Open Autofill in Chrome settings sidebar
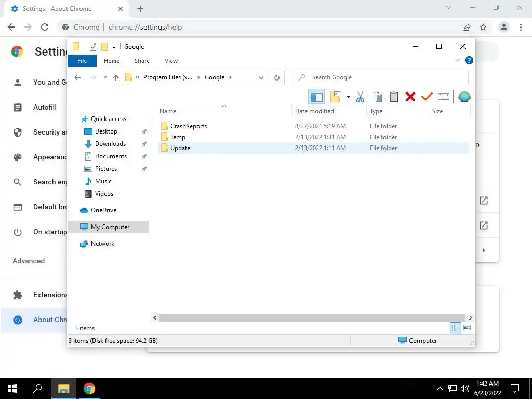Viewport: 532px width, 399px height. (45, 107)
